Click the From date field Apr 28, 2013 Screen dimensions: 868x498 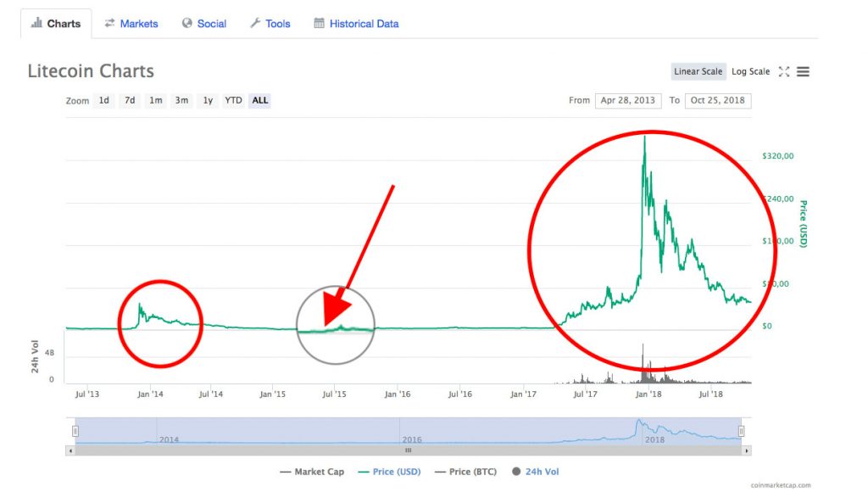point(628,100)
